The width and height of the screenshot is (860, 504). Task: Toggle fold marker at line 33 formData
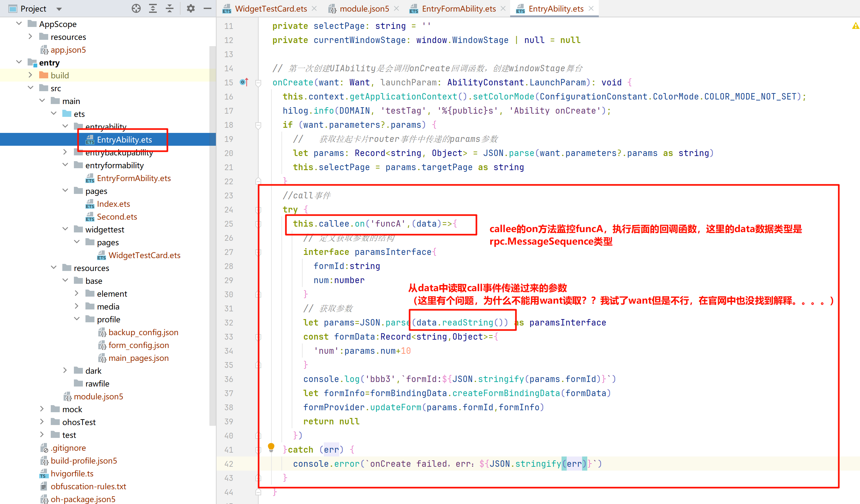pyautogui.click(x=258, y=337)
